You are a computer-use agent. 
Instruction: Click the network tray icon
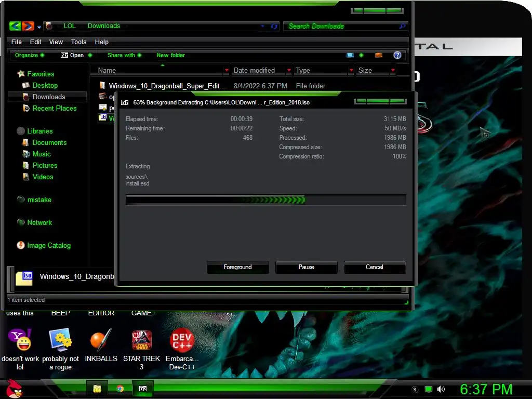429,390
